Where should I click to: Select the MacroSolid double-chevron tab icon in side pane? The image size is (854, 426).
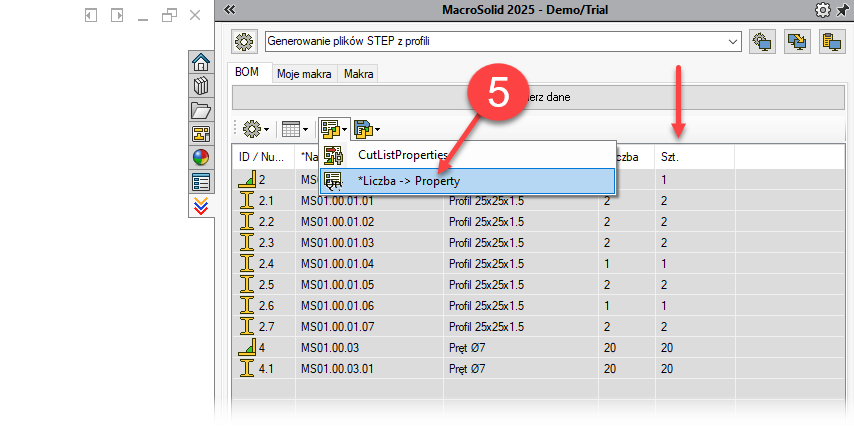(x=201, y=206)
